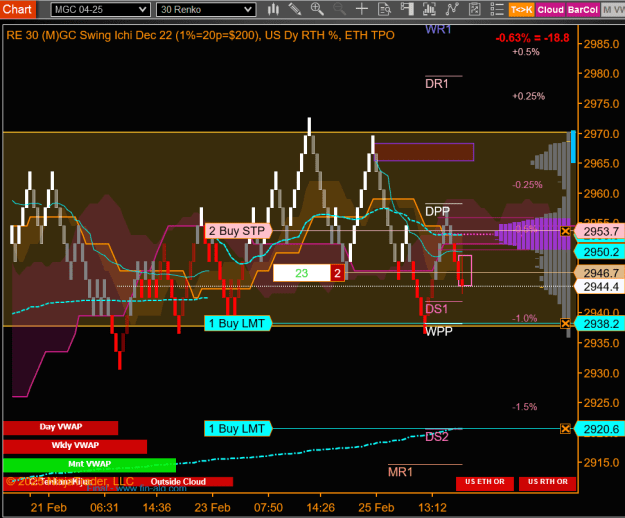Click the DS2 pivot label
The image size is (625, 518).
click(437, 437)
